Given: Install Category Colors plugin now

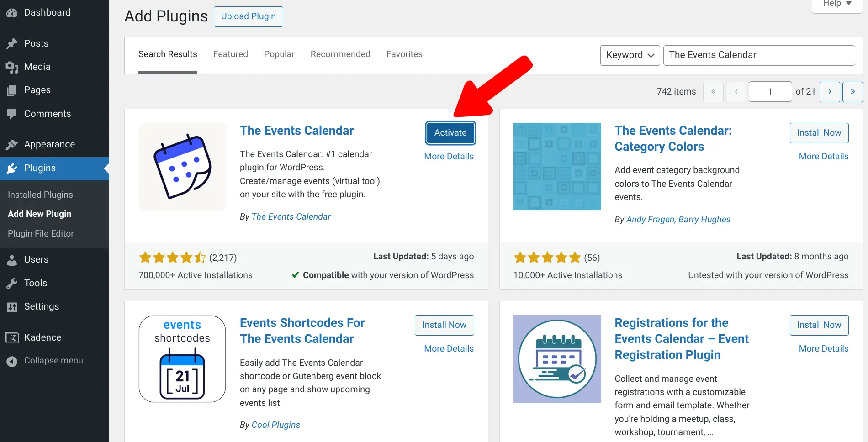Looking at the screenshot, I should (x=819, y=133).
